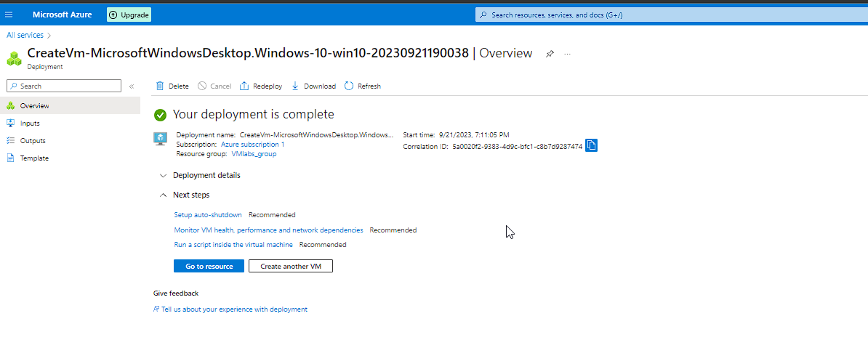Image resolution: width=868 pixels, height=348 pixels.
Task: Click the Inputs monitor icon in sidebar
Action: (10, 123)
